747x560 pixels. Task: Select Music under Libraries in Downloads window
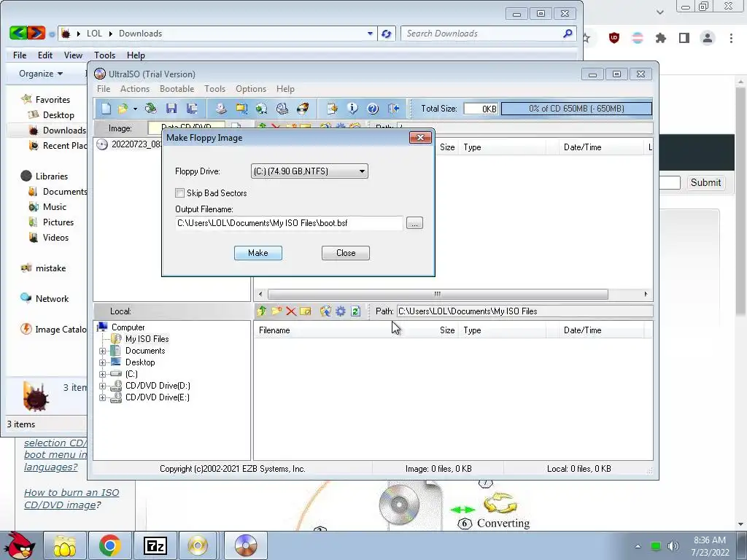coord(54,207)
